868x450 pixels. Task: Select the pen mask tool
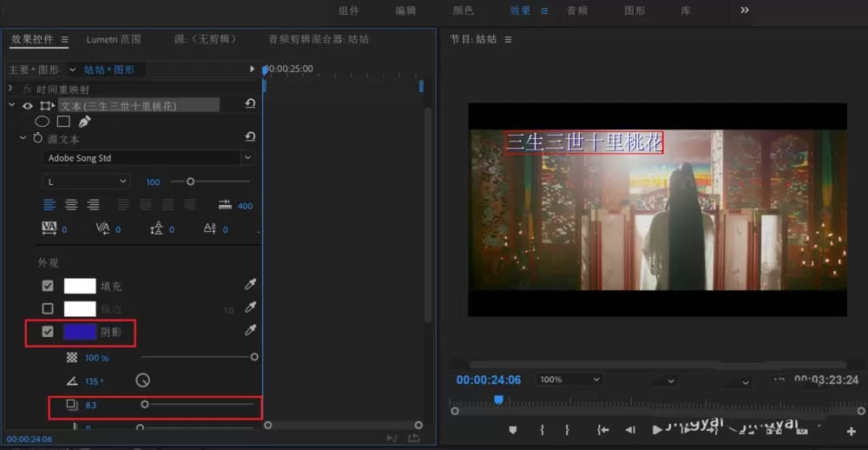coord(84,122)
